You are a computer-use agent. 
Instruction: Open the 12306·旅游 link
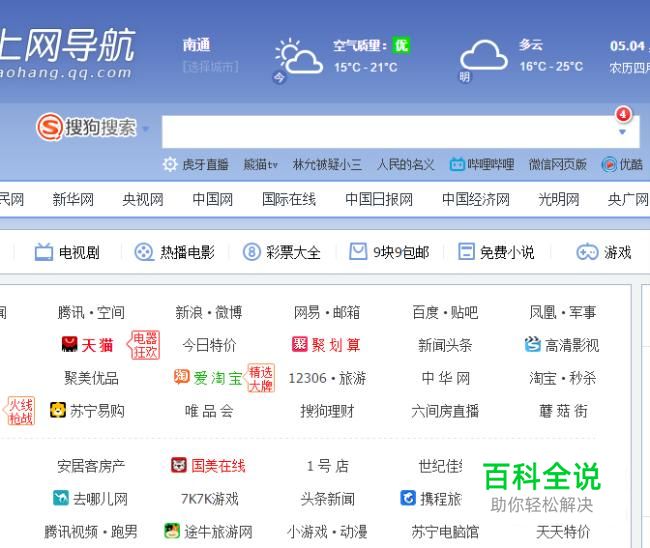pos(327,378)
